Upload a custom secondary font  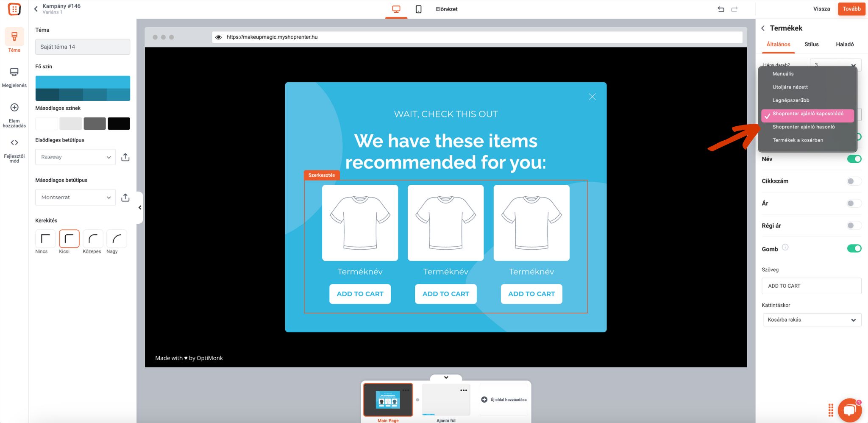(x=125, y=198)
